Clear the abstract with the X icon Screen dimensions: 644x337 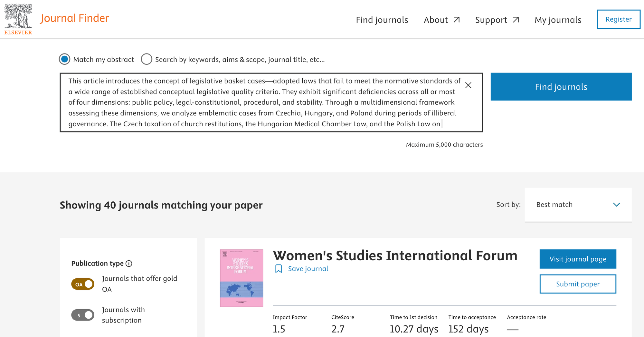[x=468, y=85]
